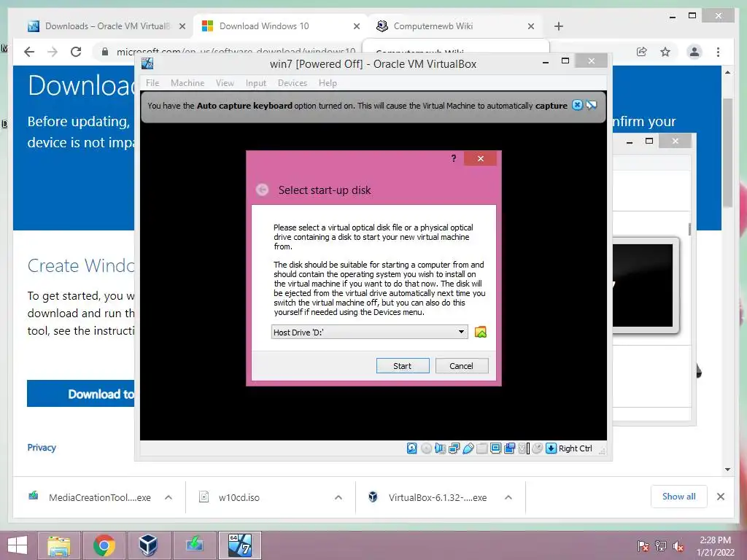Click the host key keyboard capture icon
747x560 pixels.
pyautogui.click(x=551, y=448)
